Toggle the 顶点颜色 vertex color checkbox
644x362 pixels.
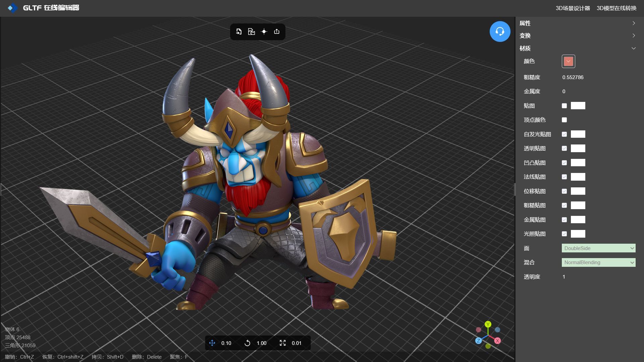click(x=564, y=120)
